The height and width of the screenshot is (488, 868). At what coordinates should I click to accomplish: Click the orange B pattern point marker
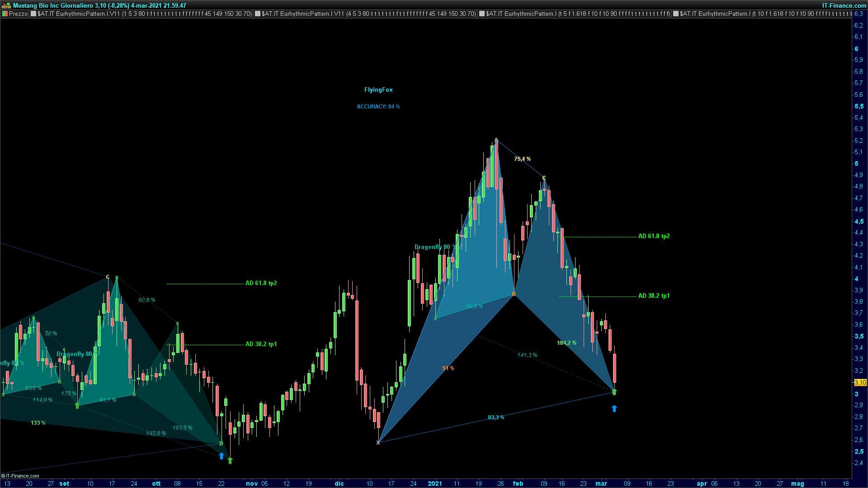[514, 294]
